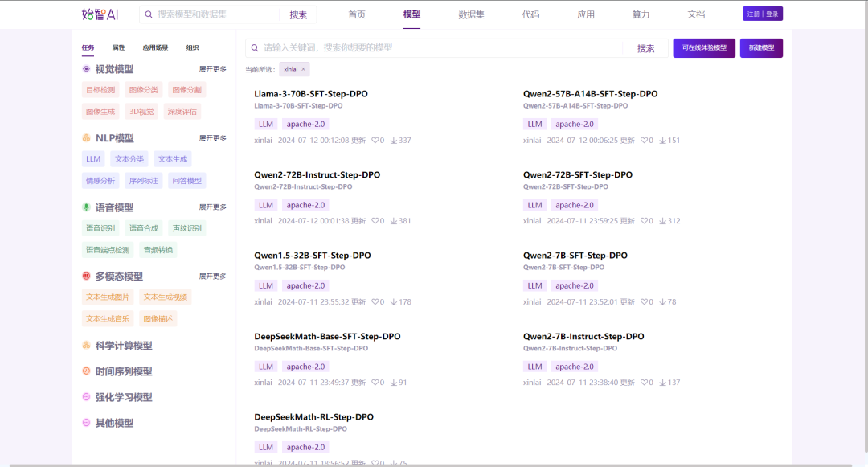The width and height of the screenshot is (868, 467).
Task: Switch to the 组织 filter tab
Action: click(193, 47)
